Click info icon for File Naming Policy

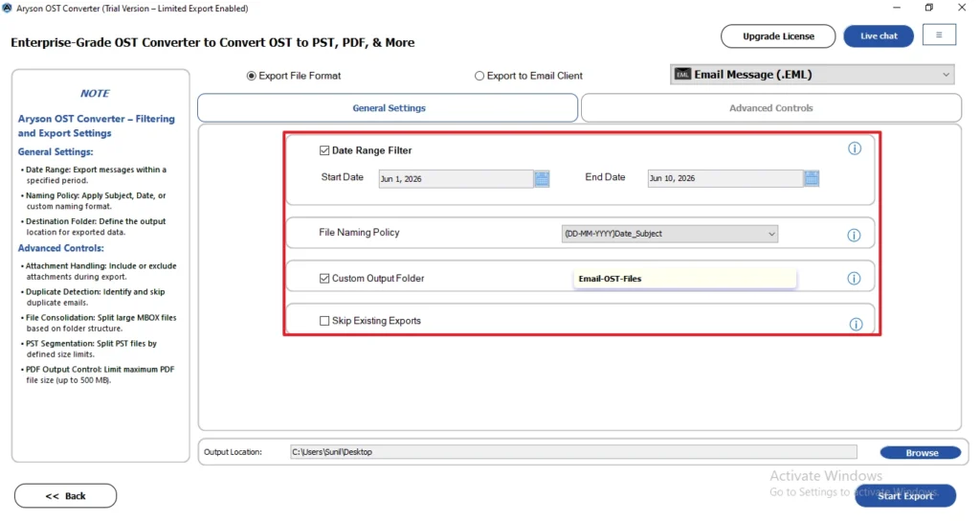854,236
